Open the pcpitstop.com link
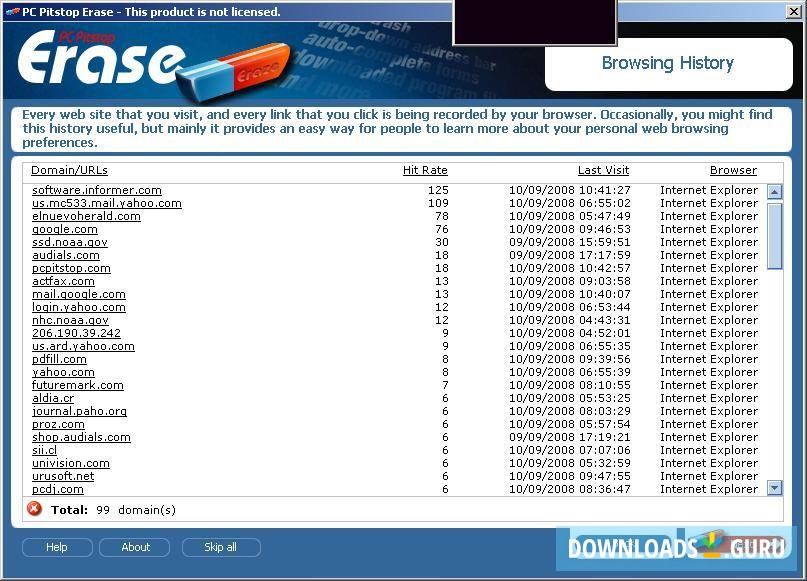This screenshot has height=581, width=807. [72, 268]
